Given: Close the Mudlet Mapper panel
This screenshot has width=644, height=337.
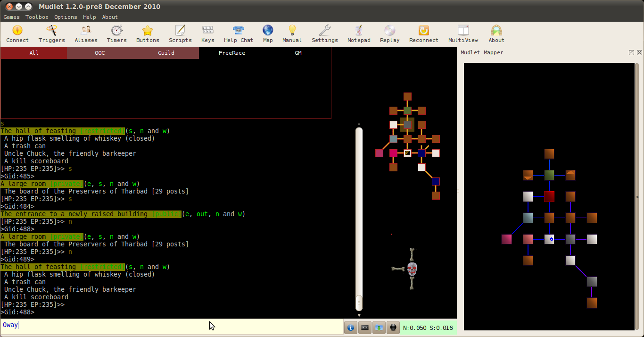Looking at the screenshot, I should click(x=639, y=53).
